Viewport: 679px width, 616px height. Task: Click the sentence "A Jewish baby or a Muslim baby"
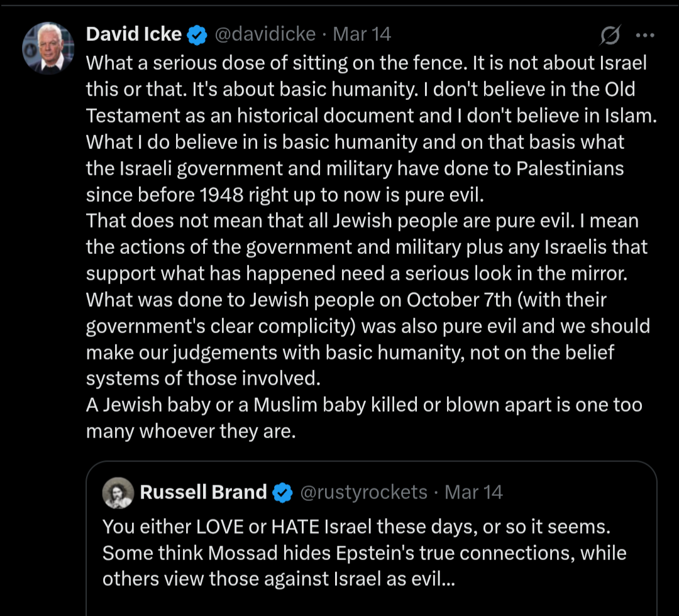coord(363,405)
